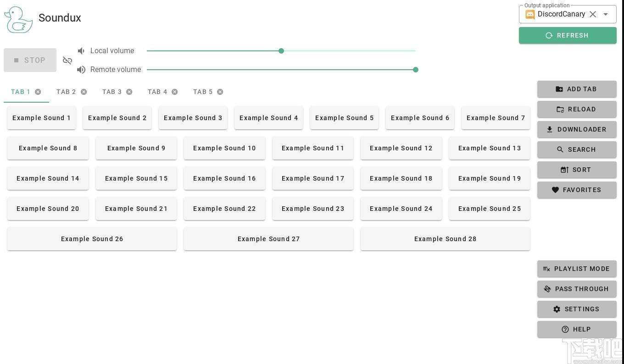This screenshot has height=364, width=624.
Task: Play Example Sound 10
Action: 224,148
